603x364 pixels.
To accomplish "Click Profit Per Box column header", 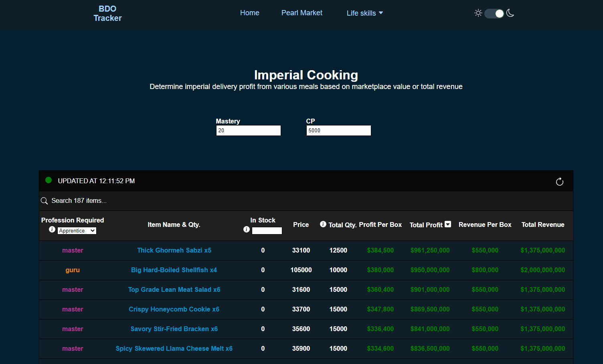I will [380, 224].
